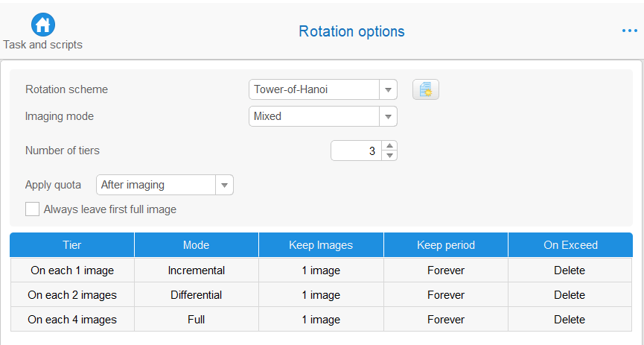Click the Tier column header

coord(72,245)
